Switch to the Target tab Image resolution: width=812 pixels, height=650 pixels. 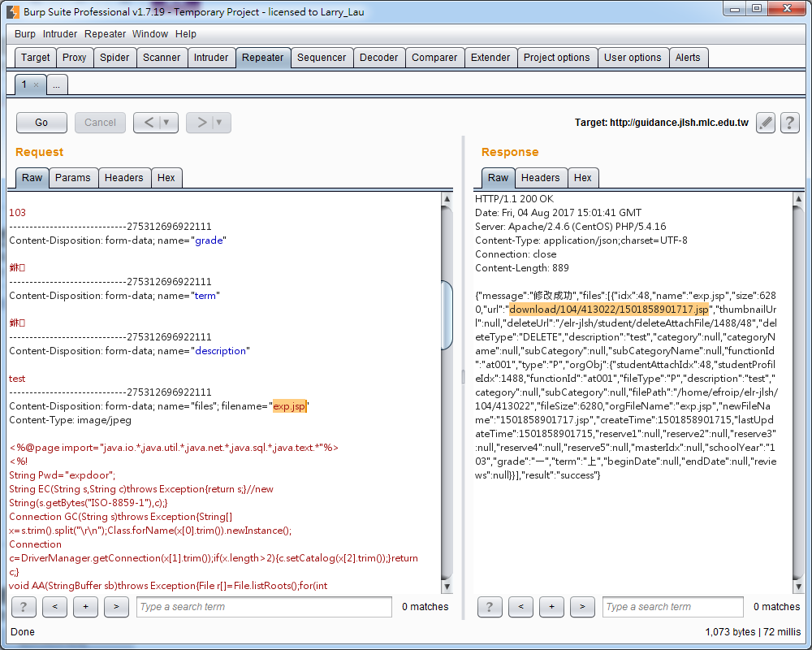(x=35, y=58)
